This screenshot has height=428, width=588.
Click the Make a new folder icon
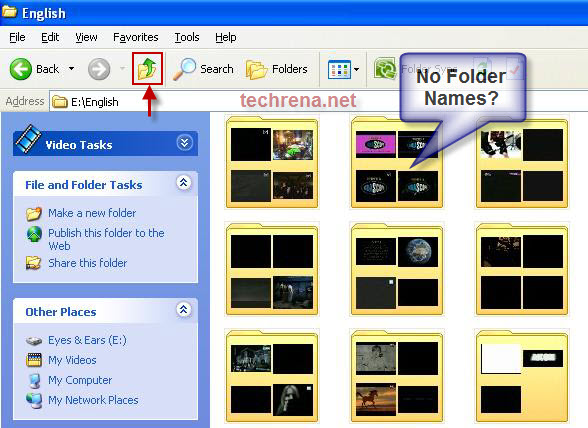tap(34, 213)
